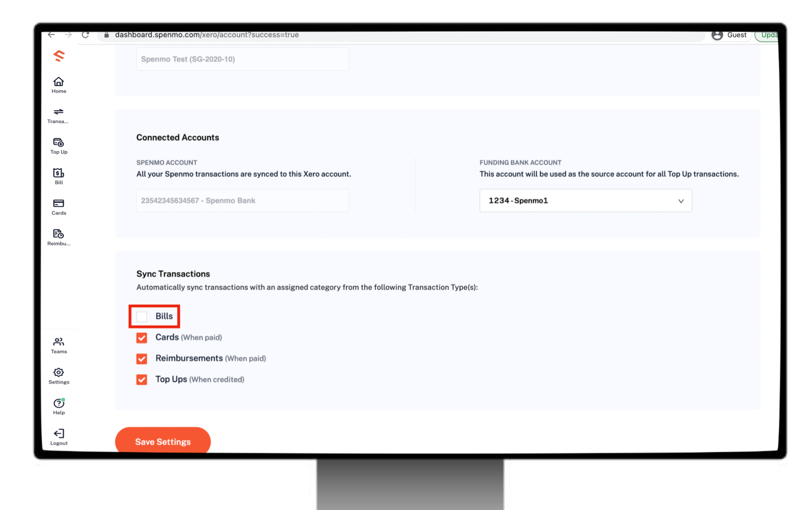The height and width of the screenshot is (510, 812).
Task: Go to Top Up page
Action: [x=59, y=146]
